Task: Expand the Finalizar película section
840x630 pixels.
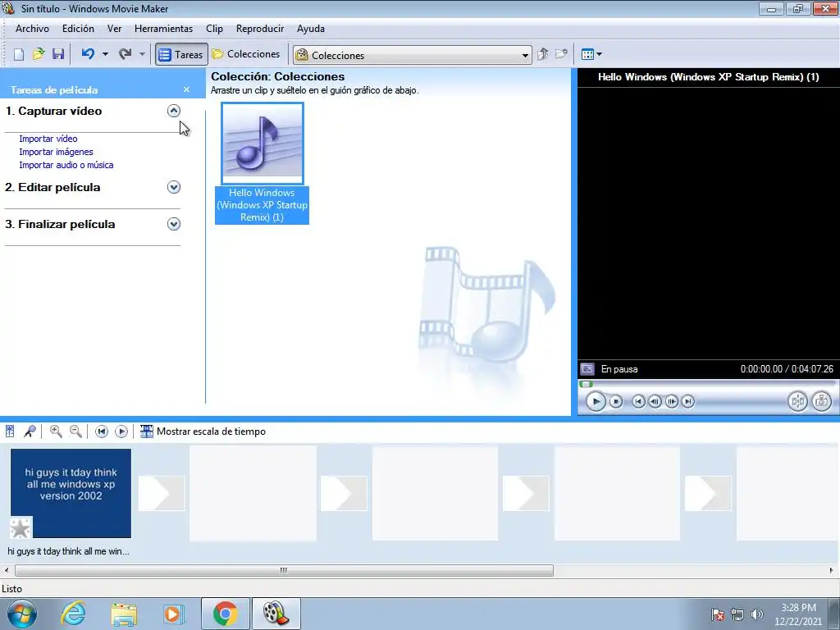Action: (x=174, y=225)
